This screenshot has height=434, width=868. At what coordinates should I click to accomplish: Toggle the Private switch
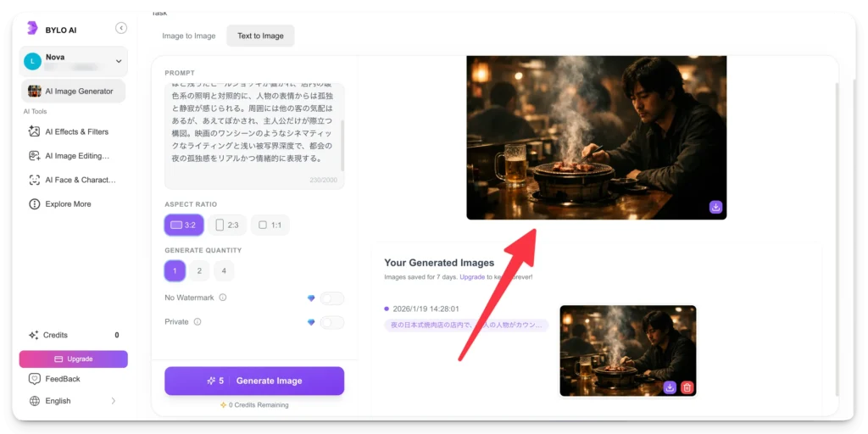332,323
